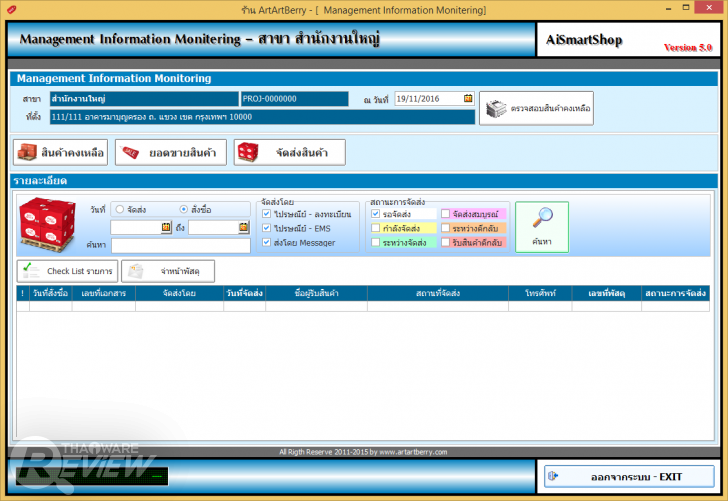728x501 pixels.
Task: Click the ที่ตั้ง address field
Action: coord(262,117)
